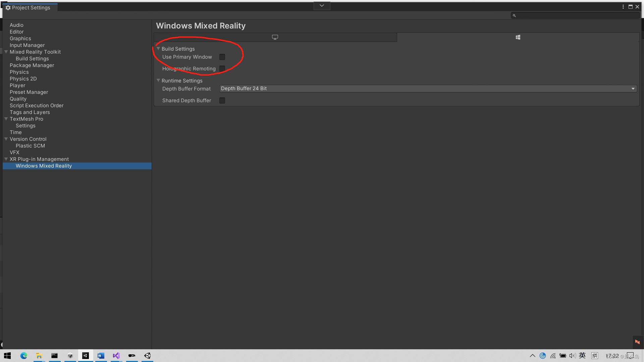Viewport: 644px width, 362px height.
Task: Open Package Manager settings
Action: tap(32, 65)
